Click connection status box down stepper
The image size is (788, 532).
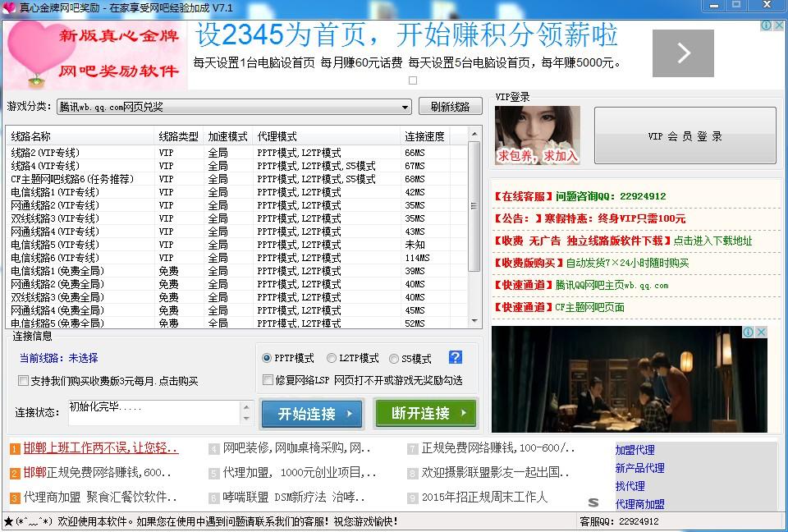[x=246, y=417]
